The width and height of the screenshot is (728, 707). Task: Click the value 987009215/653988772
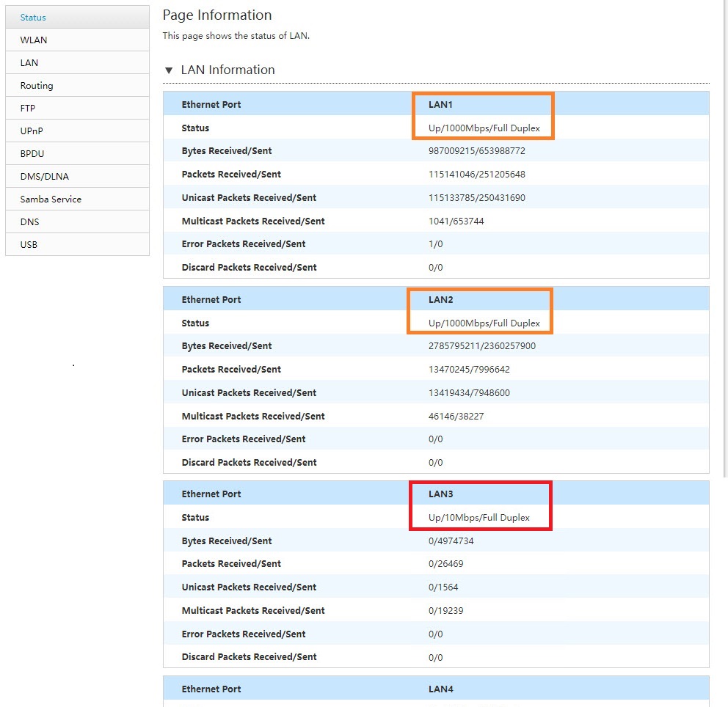[x=476, y=151]
